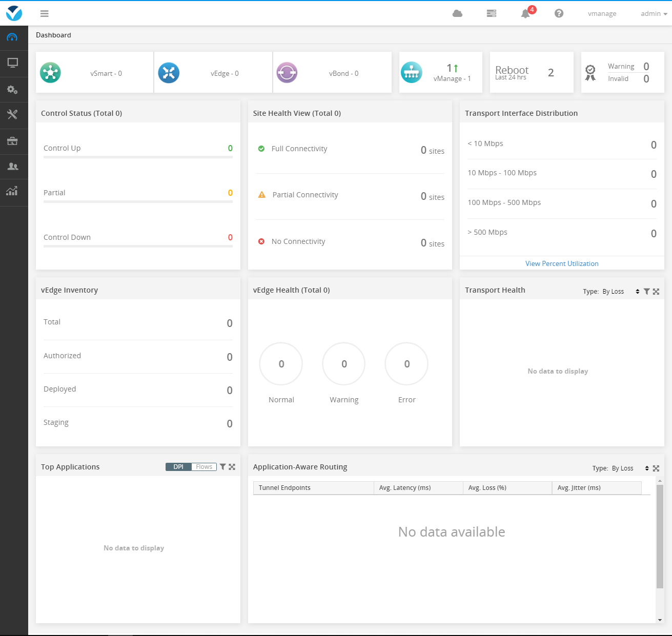
Task: Open Application-Aware Routing Type dropdown
Action: [x=630, y=468]
